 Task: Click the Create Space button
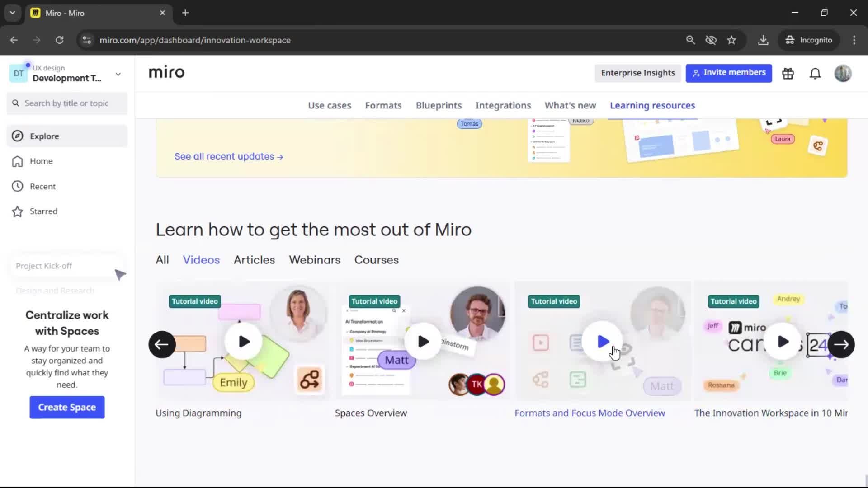(x=67, y=407)
